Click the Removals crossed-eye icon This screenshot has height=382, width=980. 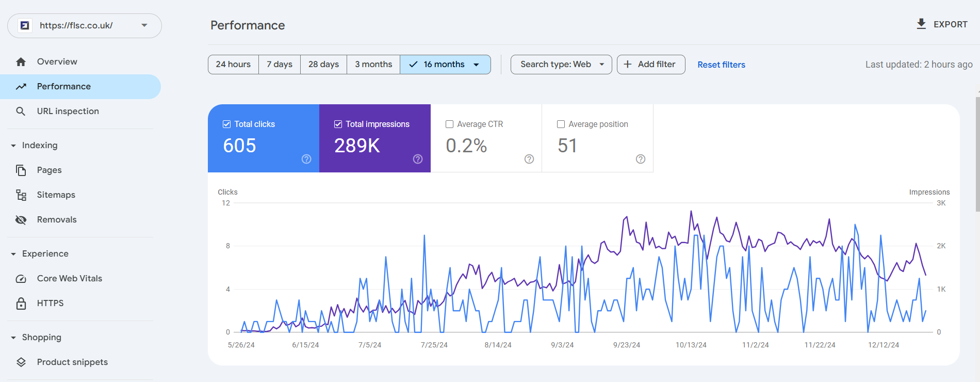(x=21, y=220)
